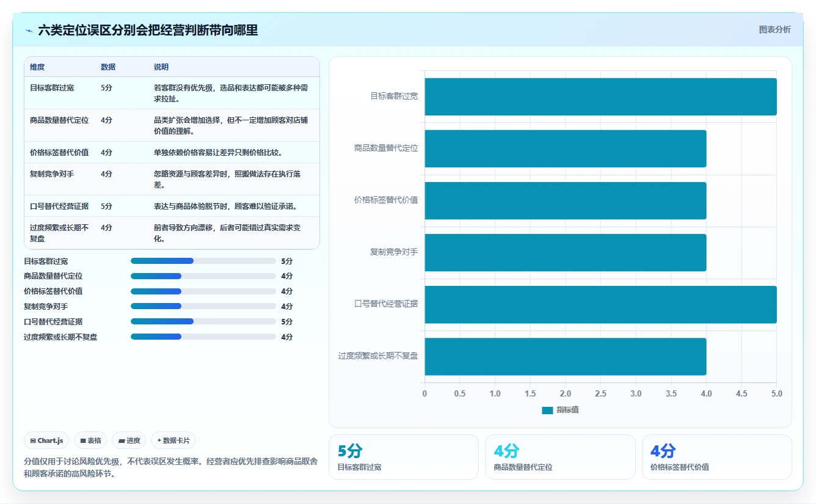
Task: Click the chart bar for 过度频繁或长期不复盘
Action: (x=566, y=356)
